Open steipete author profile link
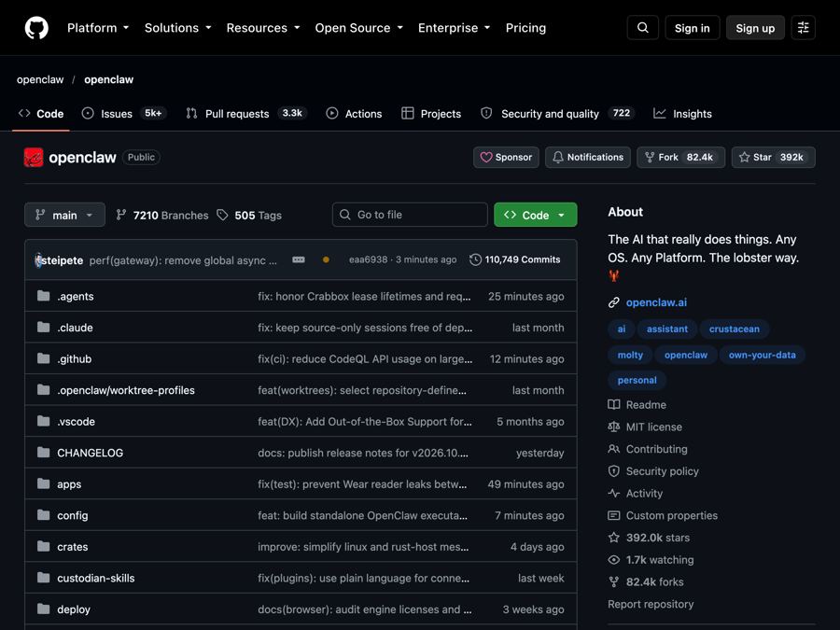This screenshot has width=840, height=630. click(63, 260)
